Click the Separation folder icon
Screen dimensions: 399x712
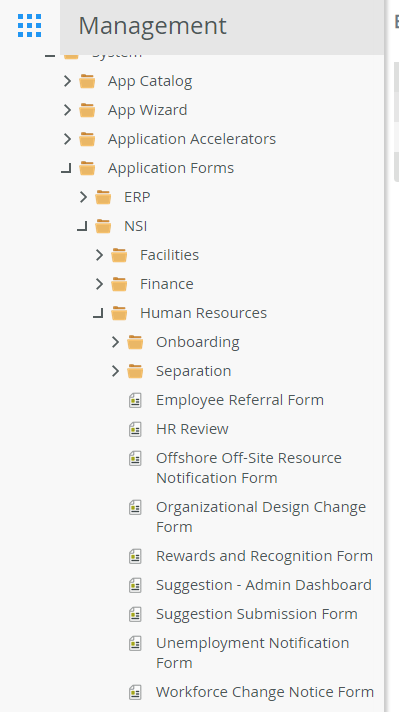click(x=135, y=371)
